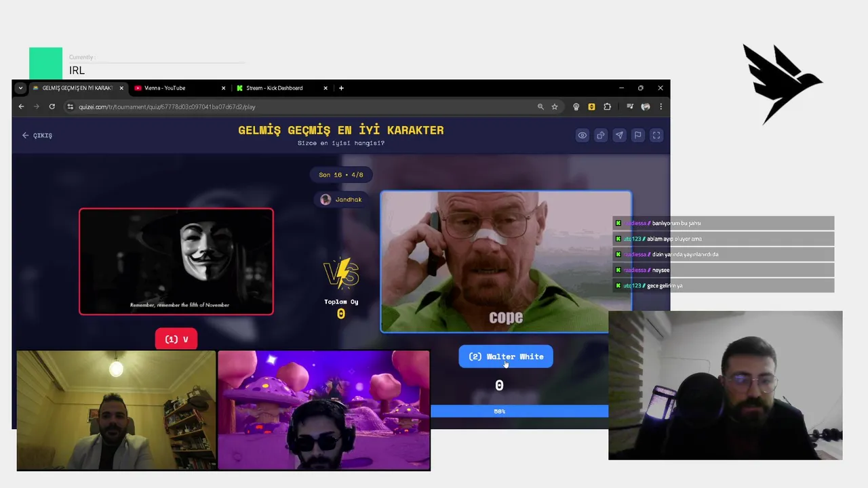Close the quizei tournament tab
This screenshot has width=868, height=488.
(121, 88)
